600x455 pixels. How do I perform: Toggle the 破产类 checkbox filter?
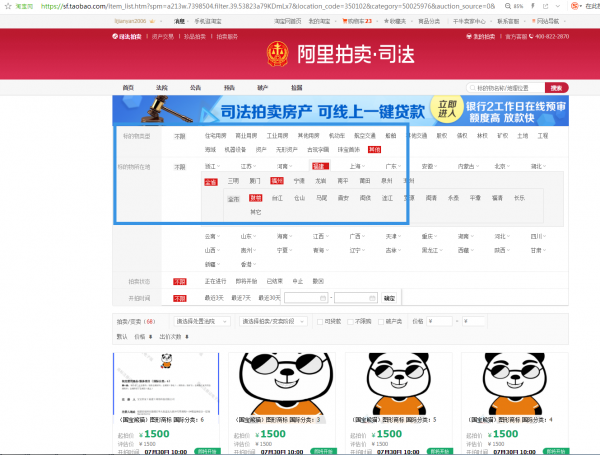[380, 322]
